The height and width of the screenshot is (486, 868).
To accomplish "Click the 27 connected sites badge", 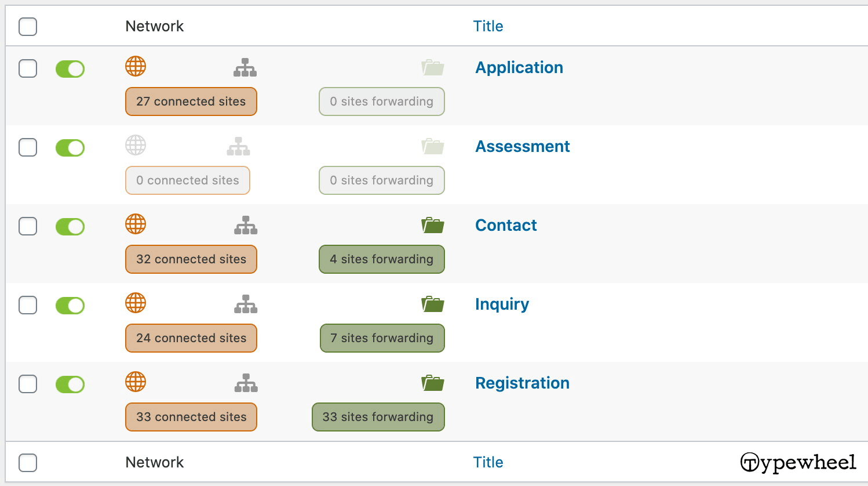I will [x=191, y=101].
